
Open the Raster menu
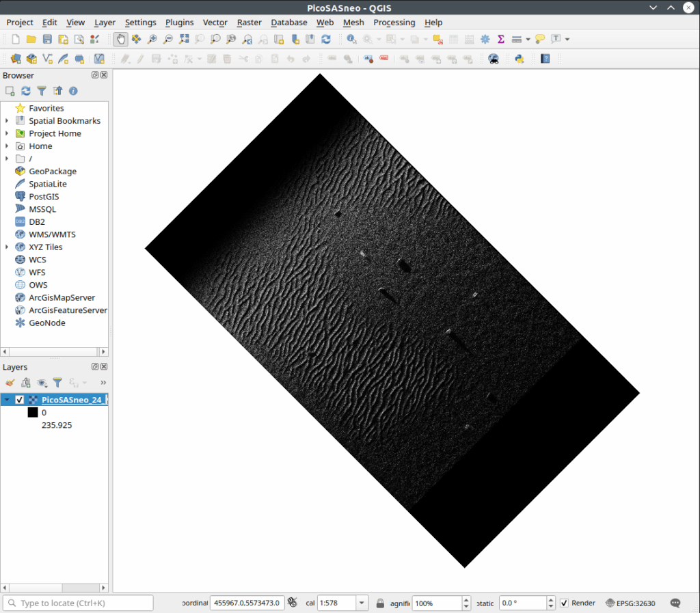click(249, 23)
